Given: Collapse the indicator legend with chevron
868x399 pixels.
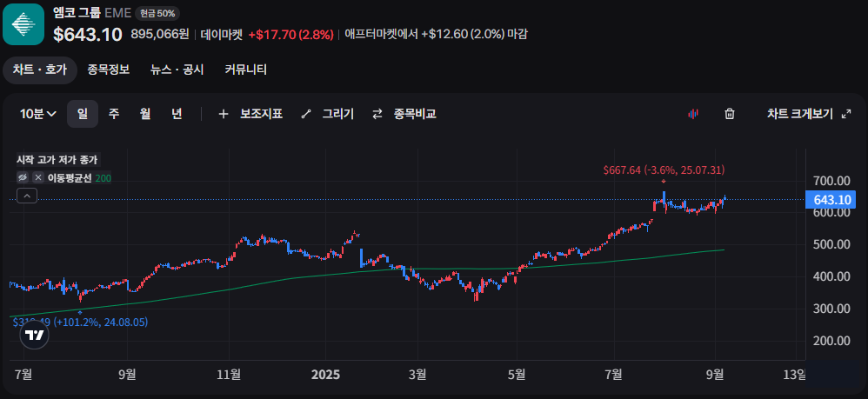Looking at the screenshot, I should click(x=27, y=196).
